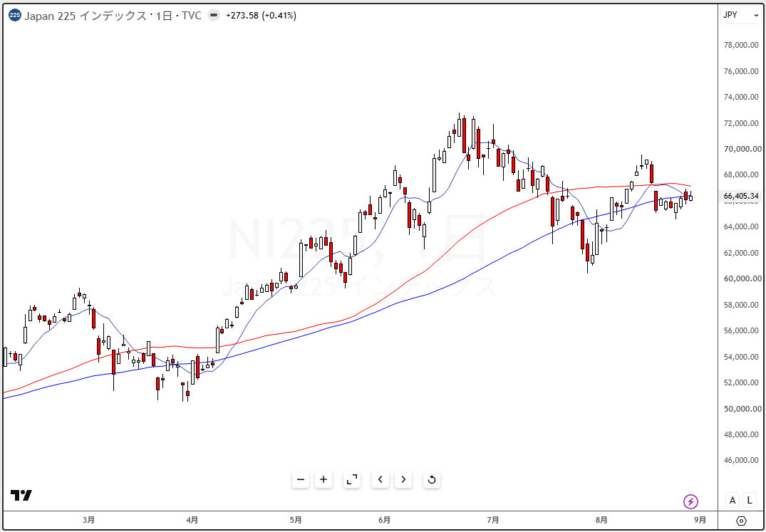The height and width of the screenshot is (532, 766).
Task: Reset the chart view
Action: tap(431, 480)
